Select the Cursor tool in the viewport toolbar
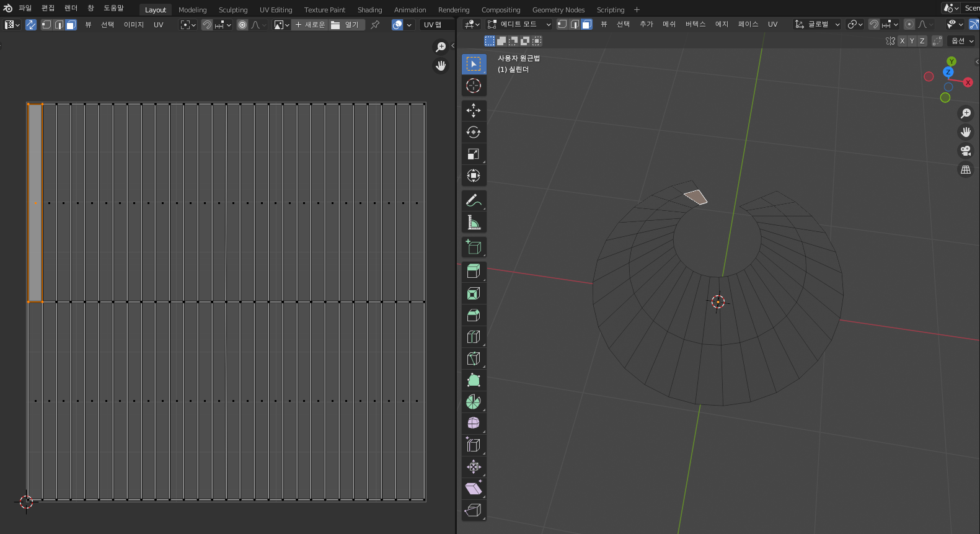This screenshot has height=534, width=980. coord(474,86)
